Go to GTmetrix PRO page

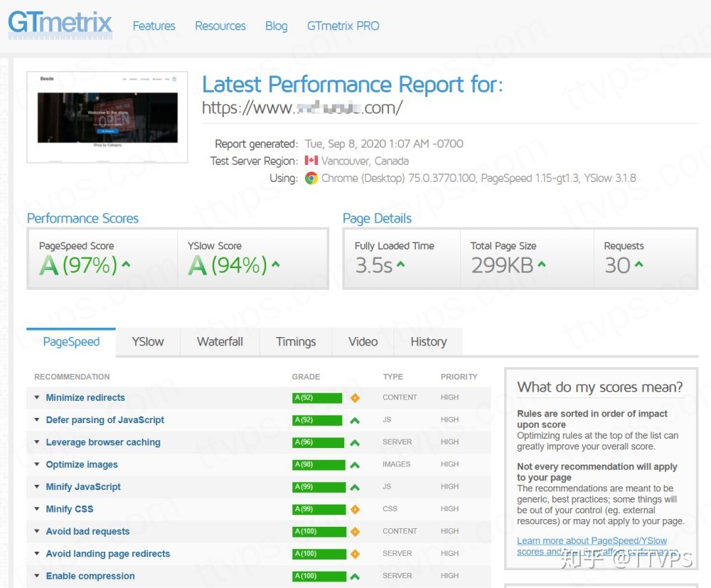[x=343, y=26]
